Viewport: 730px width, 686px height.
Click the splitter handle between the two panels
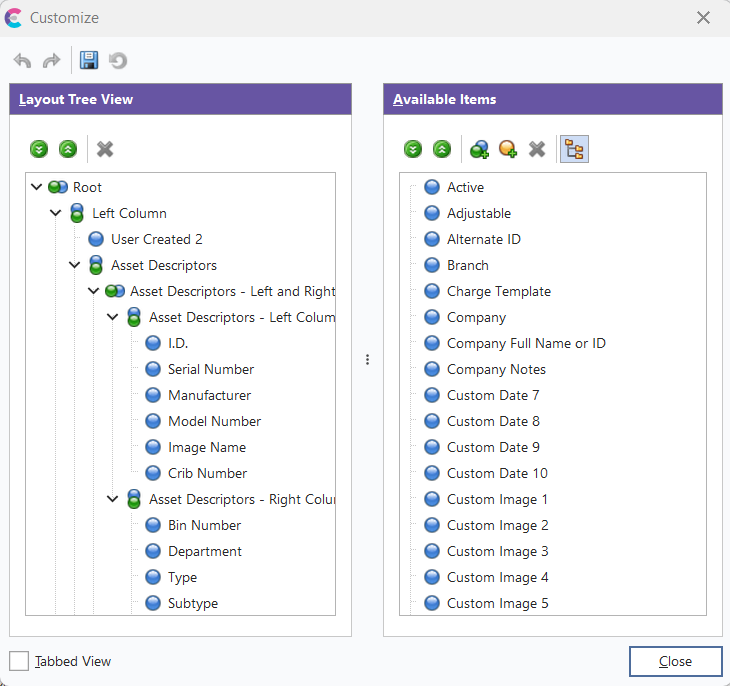[x=367, y=359]
